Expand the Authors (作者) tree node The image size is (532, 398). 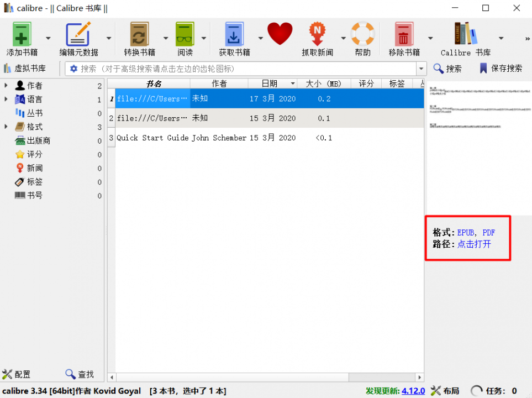(6, 86)
